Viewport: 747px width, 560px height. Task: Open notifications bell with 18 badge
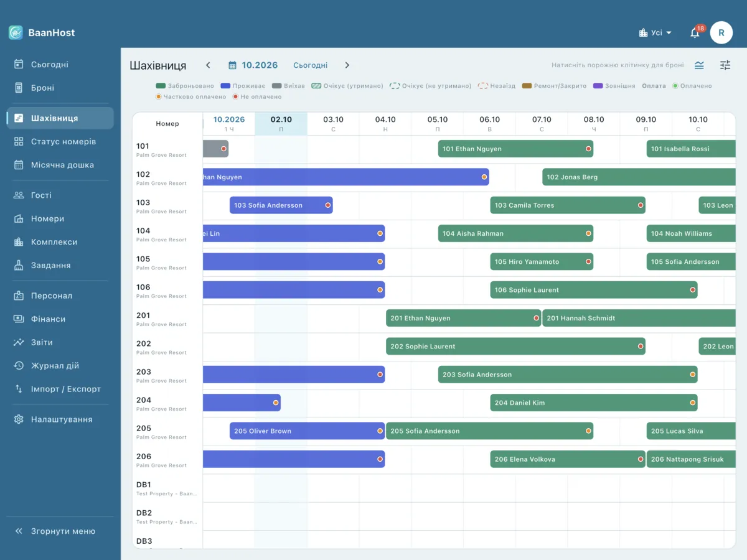(x=695, y=32)
